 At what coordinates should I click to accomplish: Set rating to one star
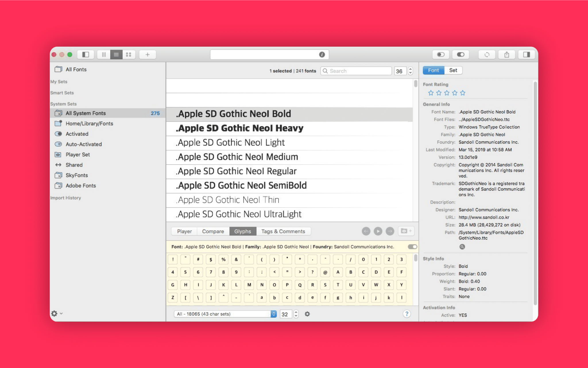click(x=431, y=93)
